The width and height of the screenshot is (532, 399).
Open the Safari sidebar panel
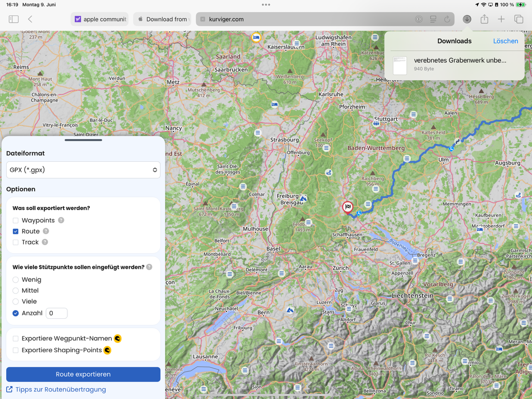pyautogui.click(x=14, y=19)
